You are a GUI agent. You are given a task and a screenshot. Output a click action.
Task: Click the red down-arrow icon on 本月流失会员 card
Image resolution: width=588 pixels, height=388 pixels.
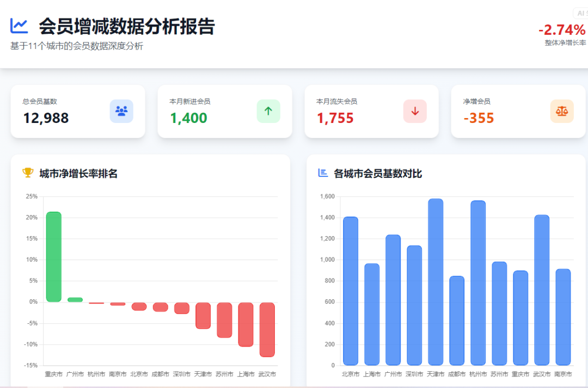pos(415,111)
